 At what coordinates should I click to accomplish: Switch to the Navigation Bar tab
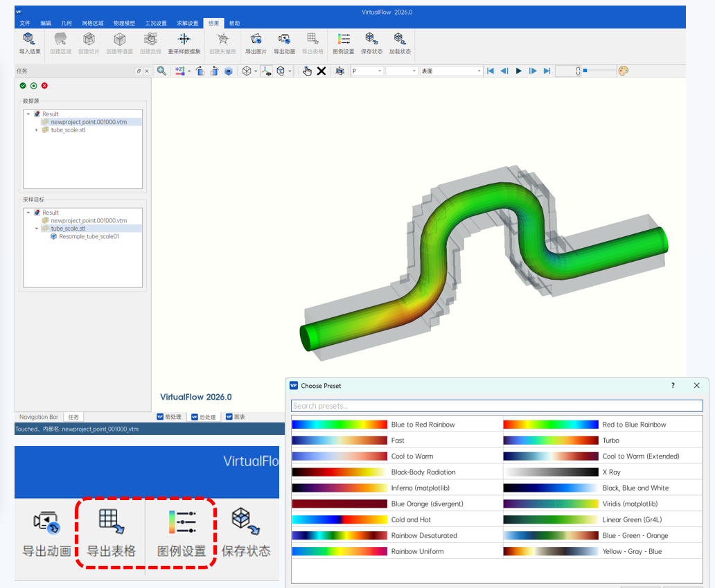click(x=39, y=417)
